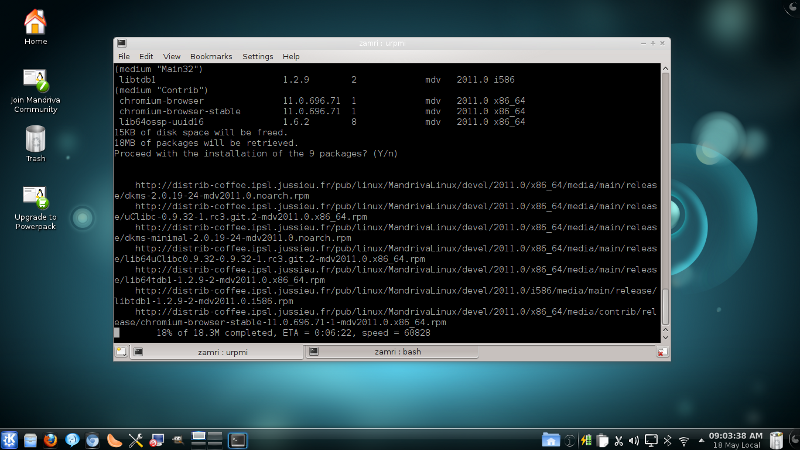800x450 pixels.
Task: Click the new tab button in Konsole
Action: 121,352
